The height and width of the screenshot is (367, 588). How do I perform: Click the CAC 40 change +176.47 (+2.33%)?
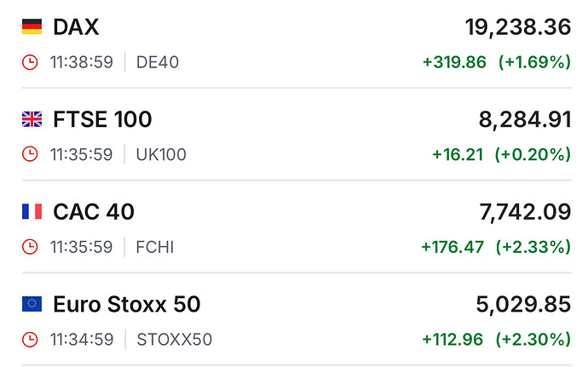pos(495,247)
